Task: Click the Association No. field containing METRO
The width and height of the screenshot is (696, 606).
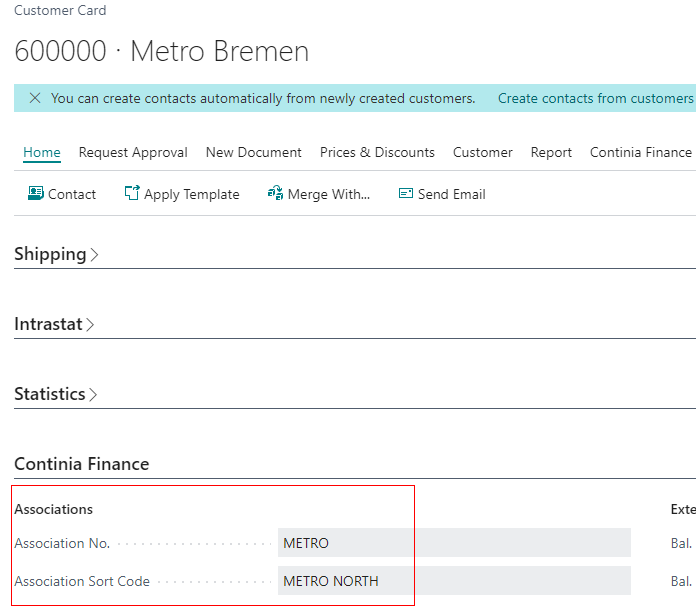Action: (454, 543)
